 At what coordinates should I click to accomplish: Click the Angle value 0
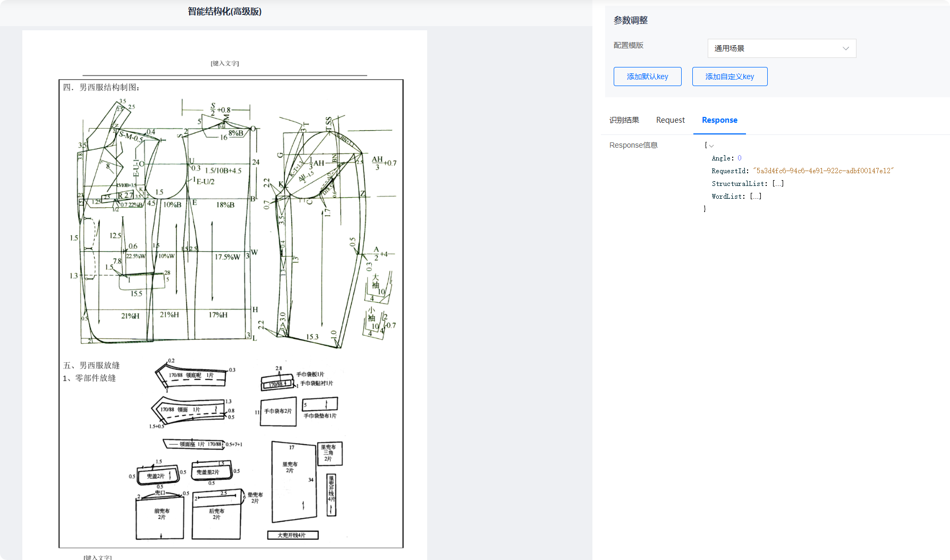point(740,158)
